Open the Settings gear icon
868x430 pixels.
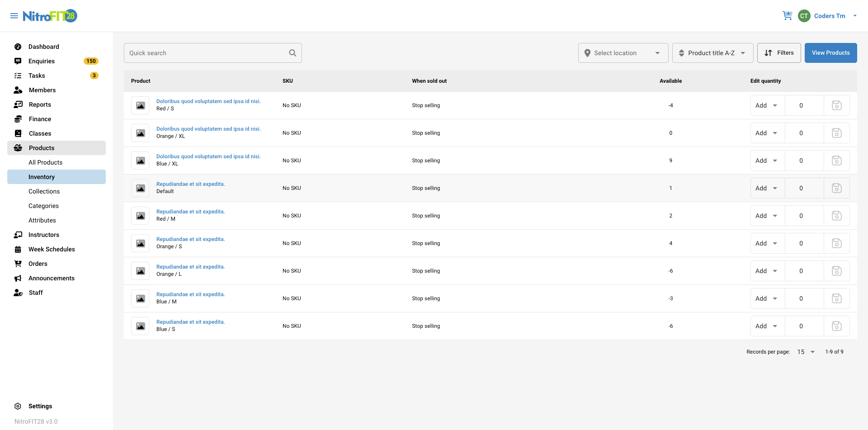18,406
